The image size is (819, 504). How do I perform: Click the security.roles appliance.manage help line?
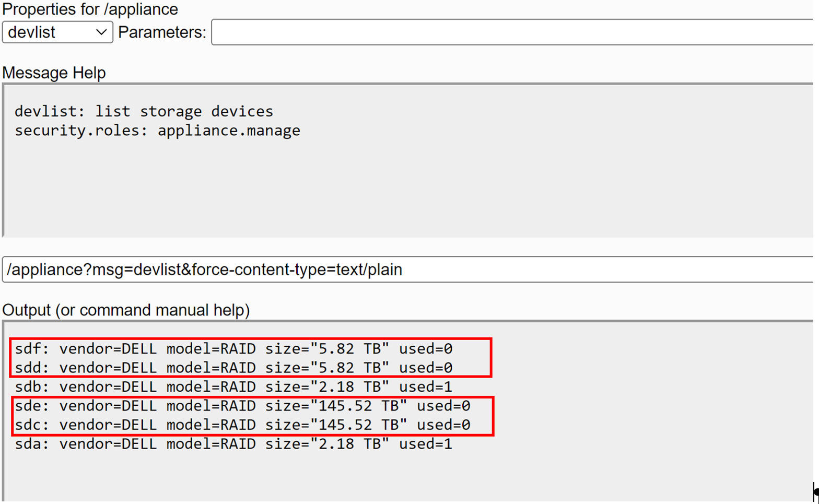[157, 131]
